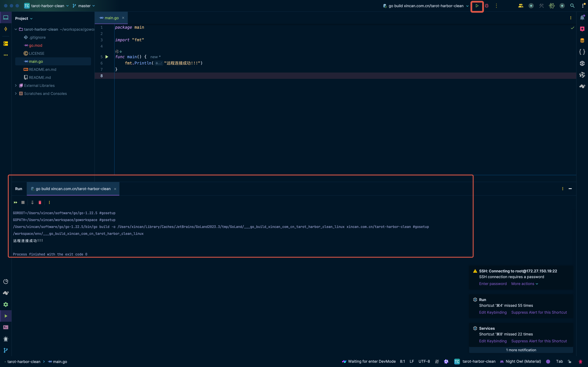Toggle the read-only lock in the status bar

(x=569, y=361)
